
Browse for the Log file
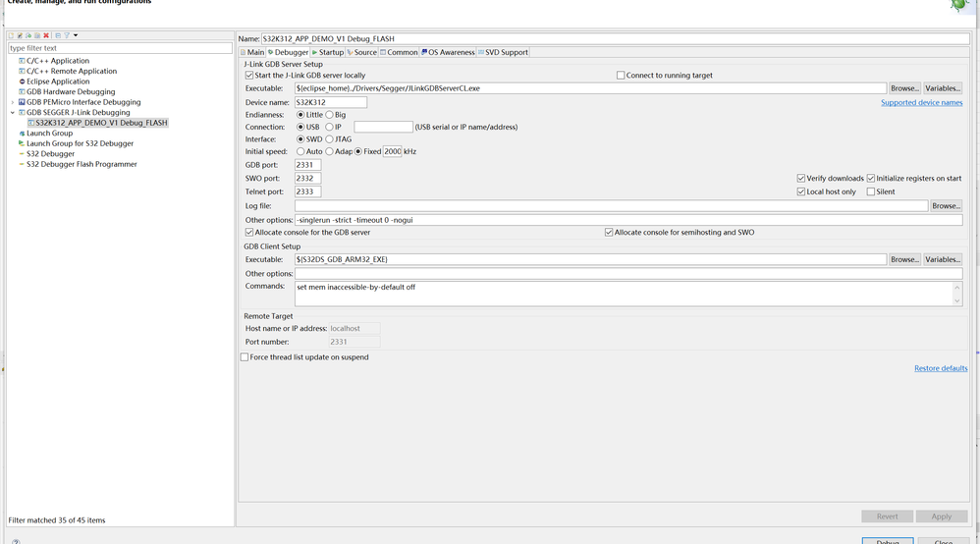[x=946, y=206]
